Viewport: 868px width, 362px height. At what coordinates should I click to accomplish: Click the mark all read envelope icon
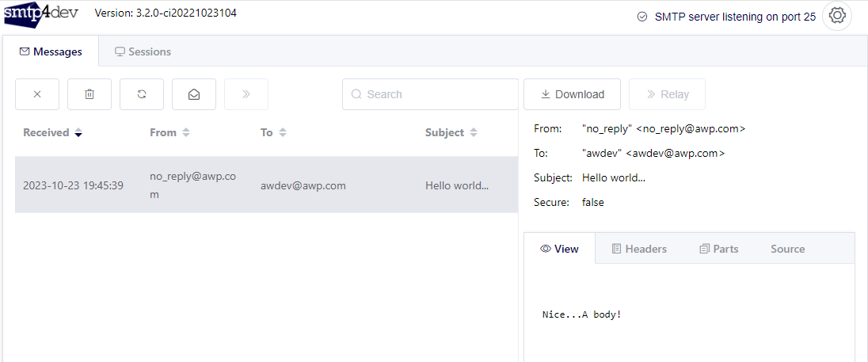pyautogui.click(x=194, y=94)
